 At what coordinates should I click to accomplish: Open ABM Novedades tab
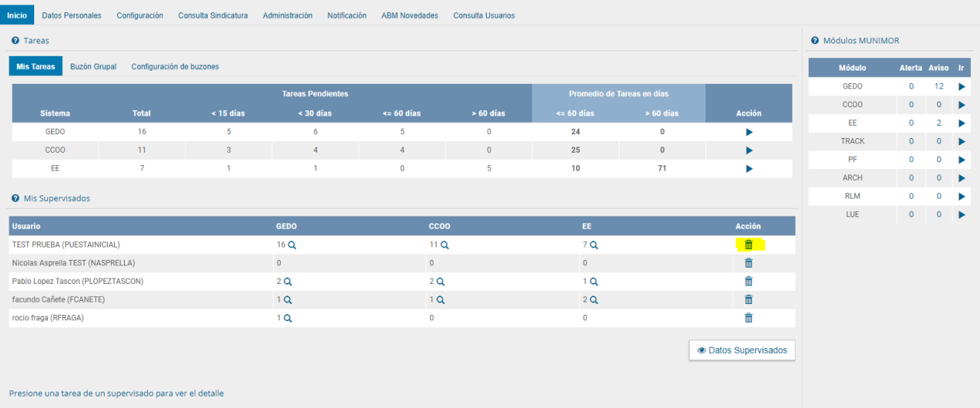coord(409,16)
